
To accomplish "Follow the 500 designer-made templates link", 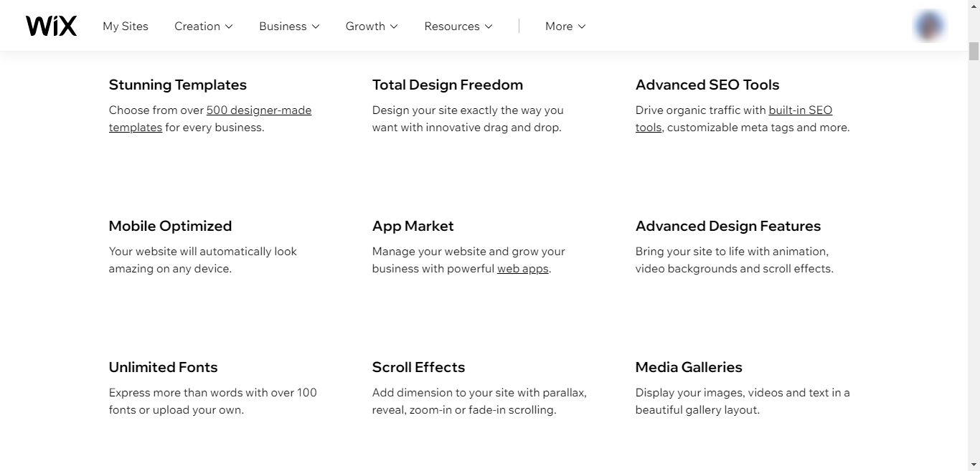I will click(x=258, y=110).
